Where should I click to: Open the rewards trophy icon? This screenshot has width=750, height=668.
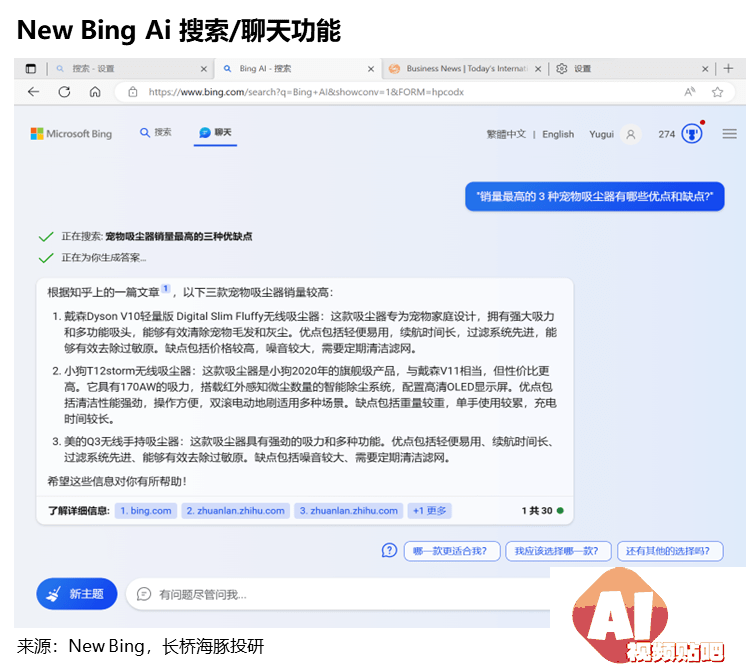point(692,133)
